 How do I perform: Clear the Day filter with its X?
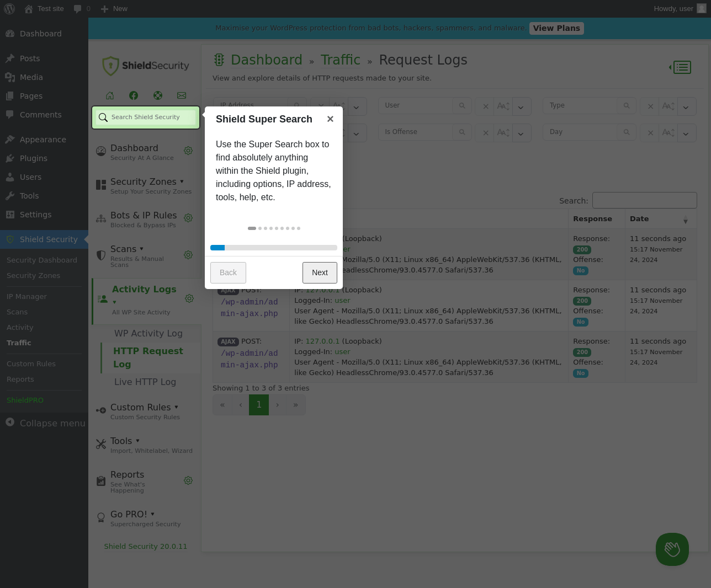coord(650,132)
